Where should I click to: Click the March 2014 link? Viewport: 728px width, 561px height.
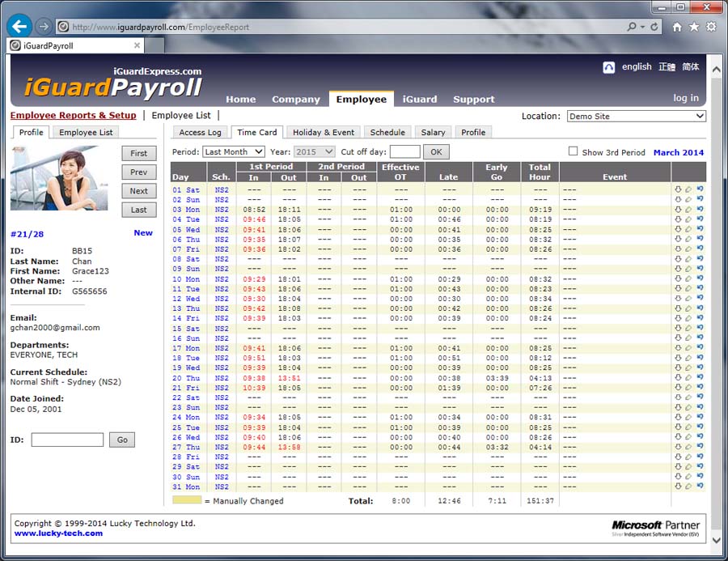[x=679, y=152]
